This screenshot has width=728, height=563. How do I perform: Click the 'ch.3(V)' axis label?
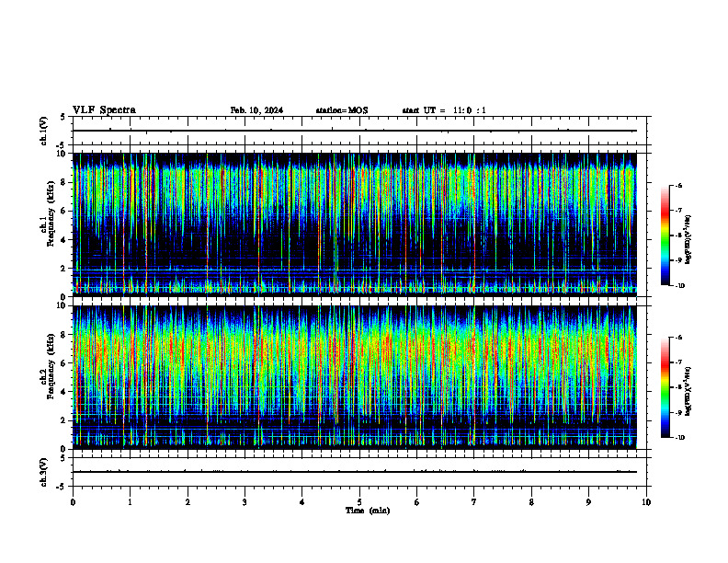pyautogui.click(x=44, y=472)
